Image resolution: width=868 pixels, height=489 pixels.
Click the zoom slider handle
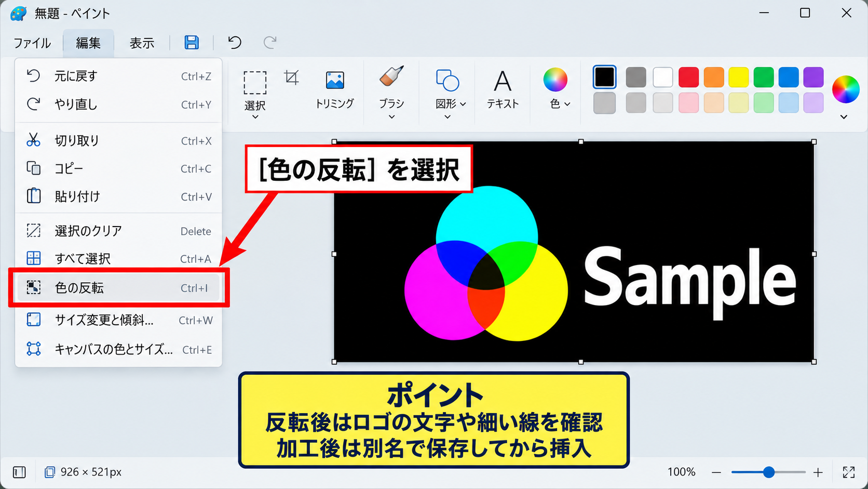(x=769, y=472)
